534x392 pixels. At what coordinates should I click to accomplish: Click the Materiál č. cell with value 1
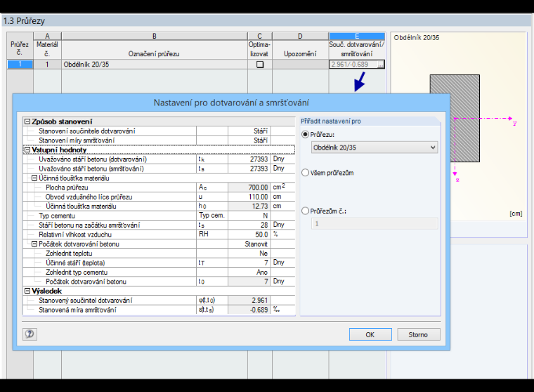coord(47,65)
